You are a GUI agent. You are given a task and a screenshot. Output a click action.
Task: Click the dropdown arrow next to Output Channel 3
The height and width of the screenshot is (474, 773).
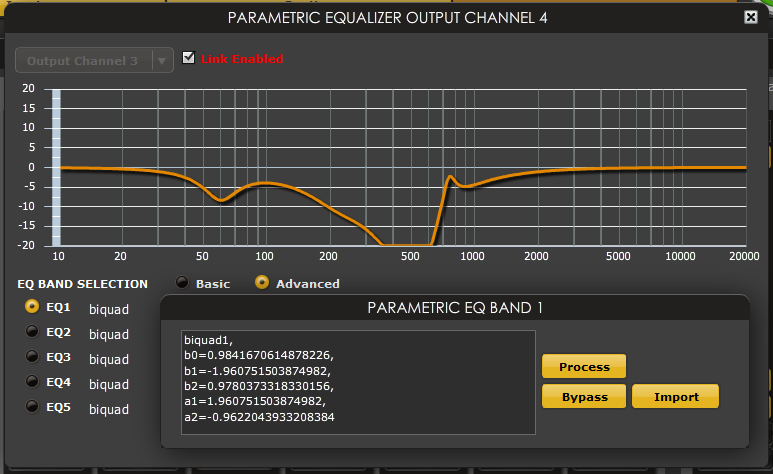tap(161, 61)
